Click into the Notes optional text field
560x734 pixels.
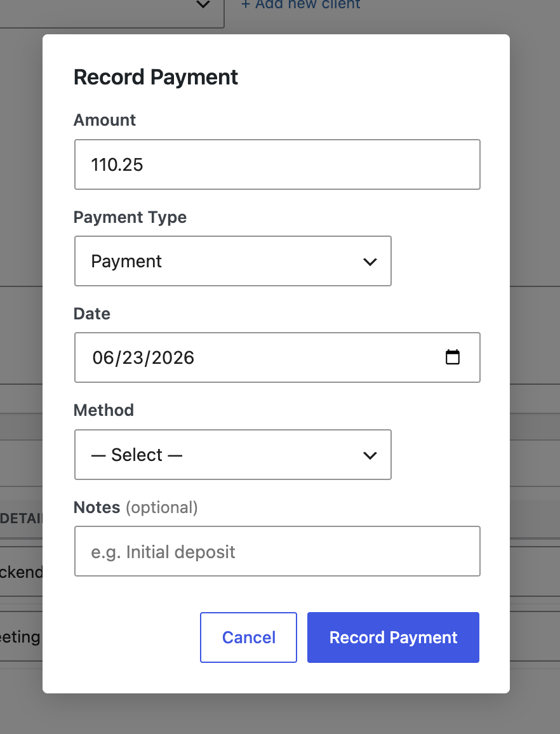pyautogui.click(x=277, y=551)
